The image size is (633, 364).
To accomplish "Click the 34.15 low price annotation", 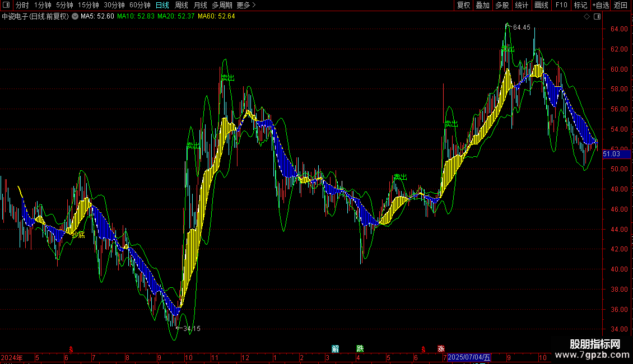I will (x=192, y=329).
